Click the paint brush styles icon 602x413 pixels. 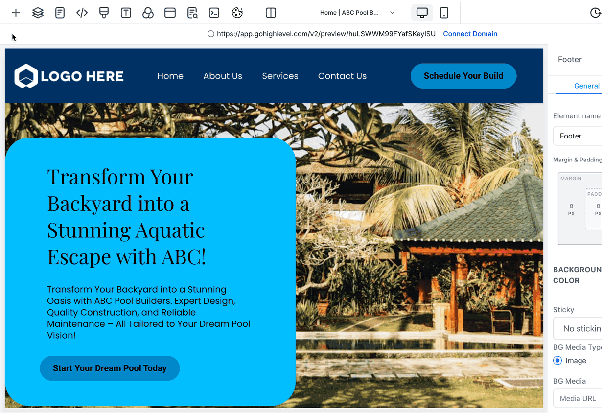click(x=104, y=13)
